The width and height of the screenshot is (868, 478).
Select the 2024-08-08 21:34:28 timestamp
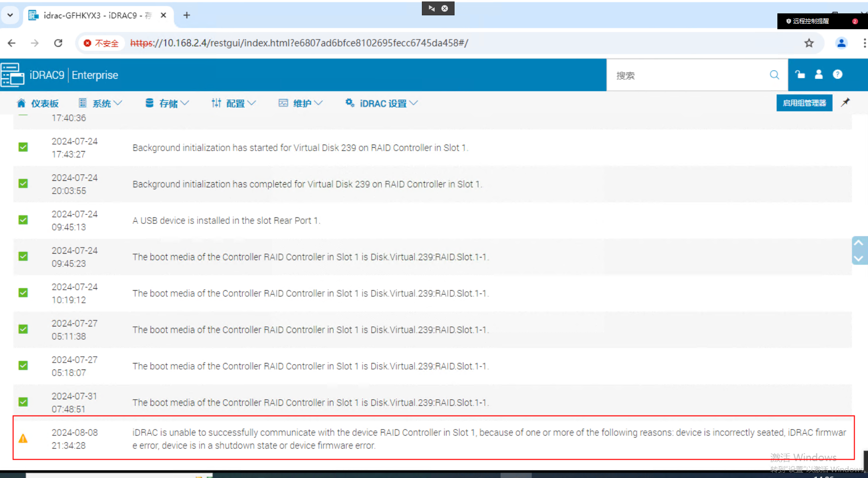click(75, 439)
